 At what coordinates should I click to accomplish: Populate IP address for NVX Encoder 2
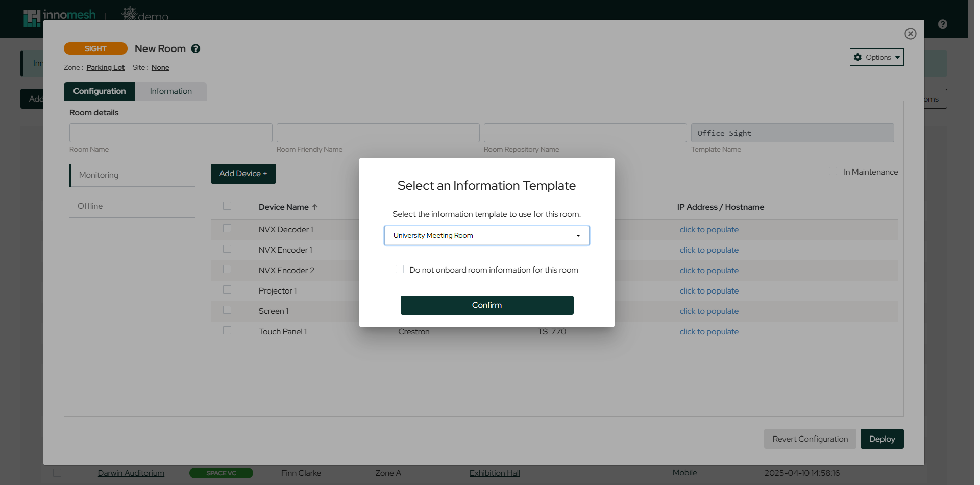tap(709, 271)
